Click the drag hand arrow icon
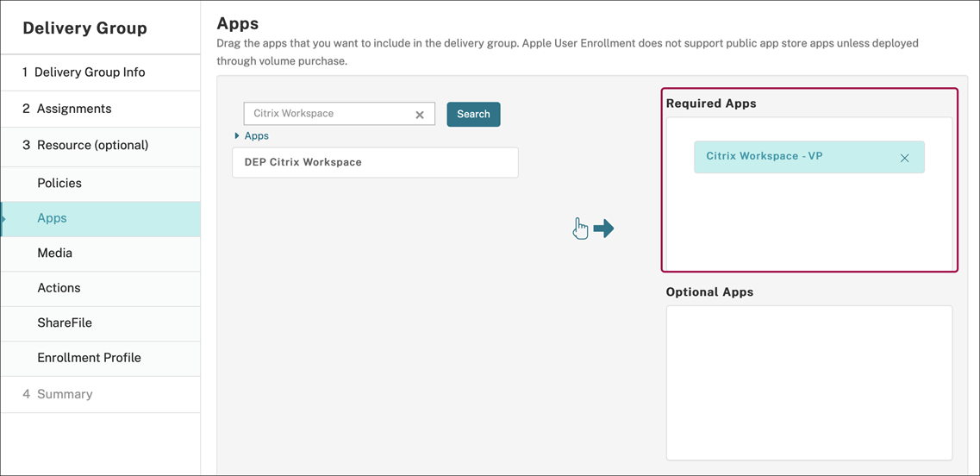 [593, 229]
